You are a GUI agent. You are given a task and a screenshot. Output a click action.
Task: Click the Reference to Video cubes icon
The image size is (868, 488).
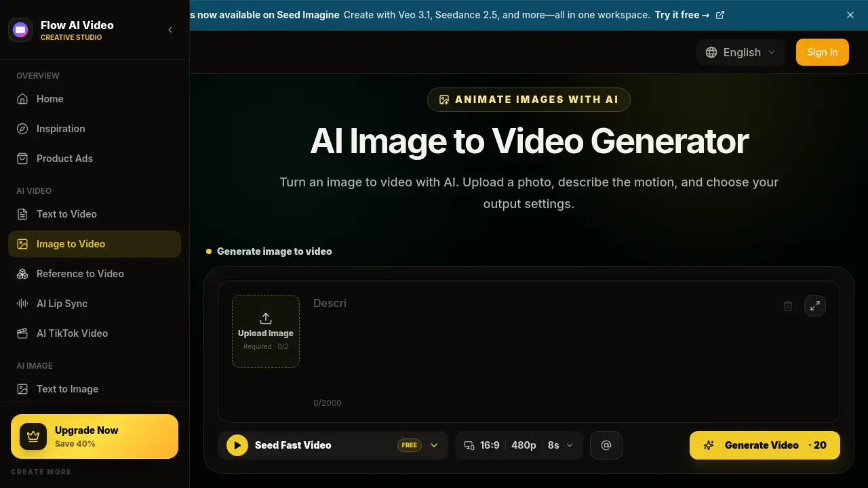click(22, 274)
